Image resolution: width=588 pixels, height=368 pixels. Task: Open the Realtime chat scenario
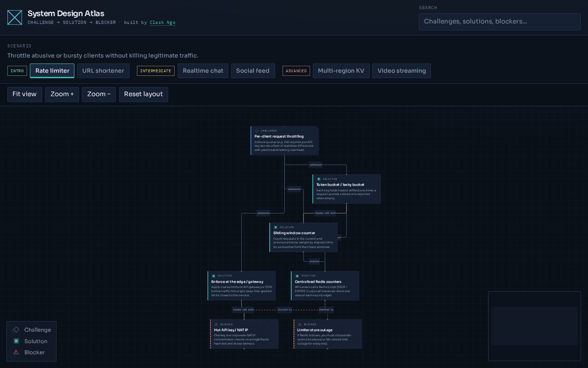click(x=203, y=71)
